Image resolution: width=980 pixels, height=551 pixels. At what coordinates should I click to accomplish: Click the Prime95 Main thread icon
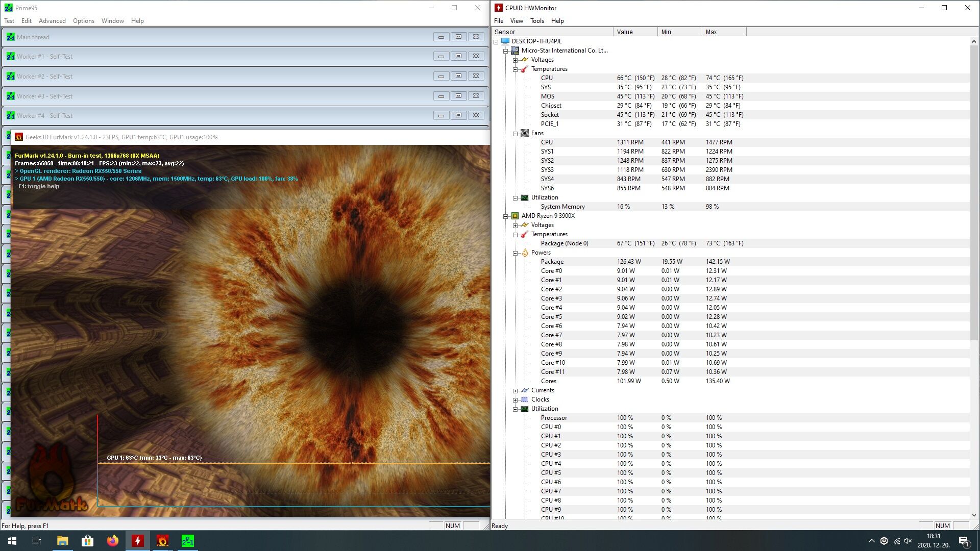click(11, 37)
